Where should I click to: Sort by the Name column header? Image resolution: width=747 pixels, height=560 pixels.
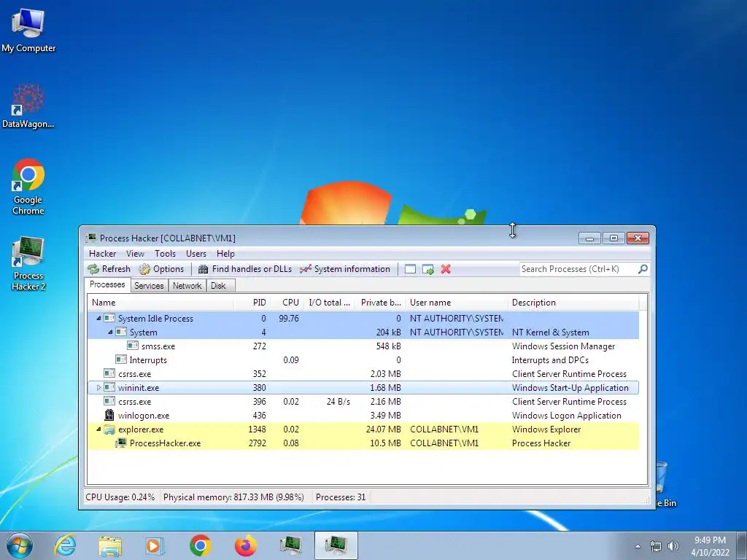coord(160,303)
